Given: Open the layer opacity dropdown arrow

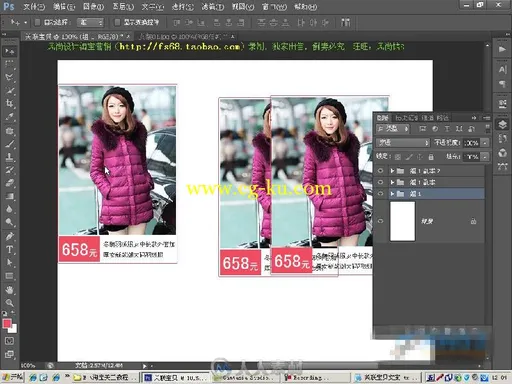Looking at the screenshot, I should 485,143.
